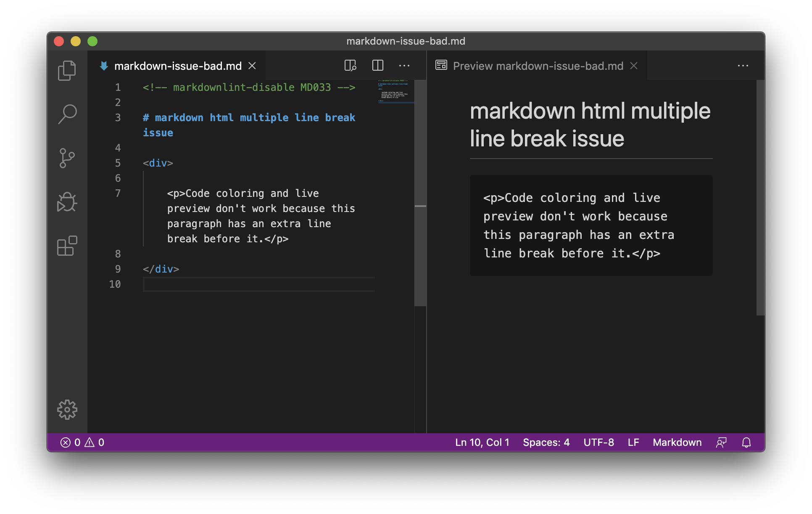Switch to the markdown-issue-bad.md editor tab
Image resolution: width=812 pixels, height=514 pixels.
177,66
